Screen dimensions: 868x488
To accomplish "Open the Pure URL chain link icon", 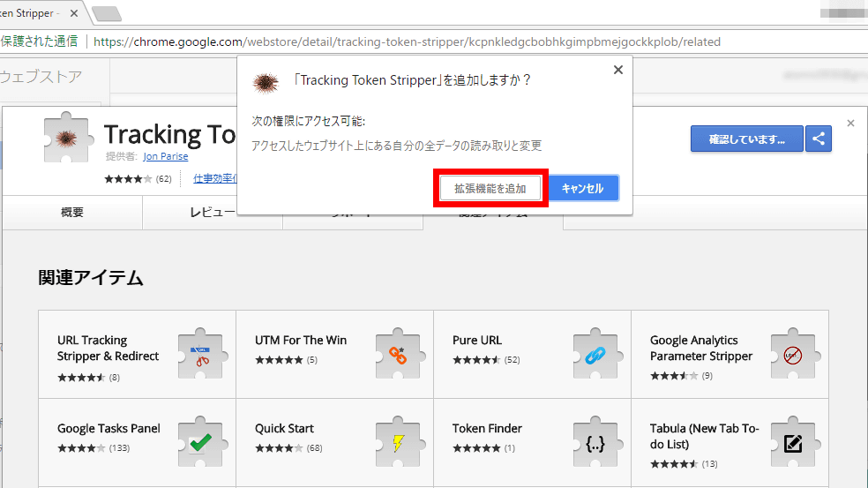I will (x=598, y=355).
